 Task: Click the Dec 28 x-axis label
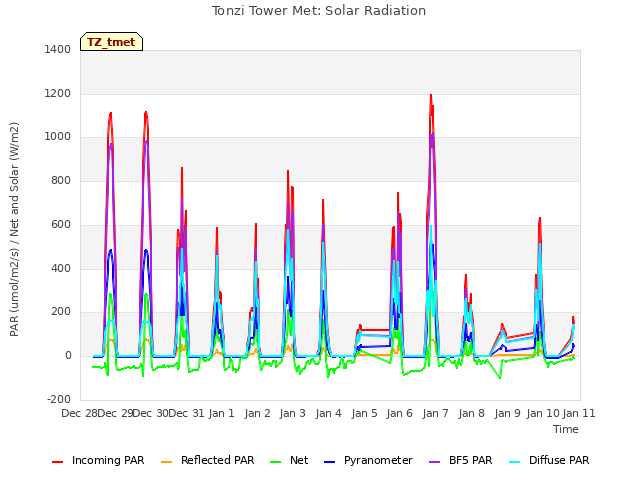[80, 413]
